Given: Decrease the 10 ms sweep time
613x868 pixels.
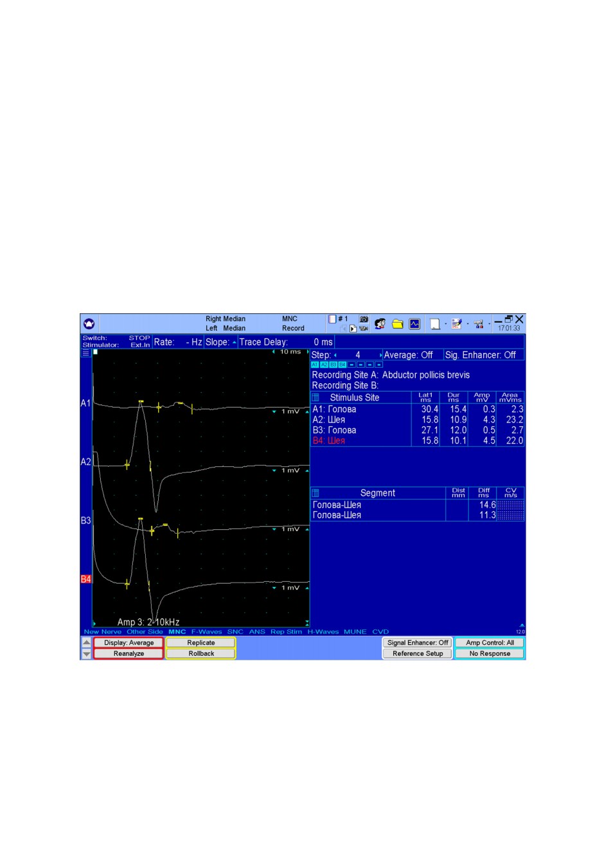Looking at the screenshot, I should pos(274,352).
